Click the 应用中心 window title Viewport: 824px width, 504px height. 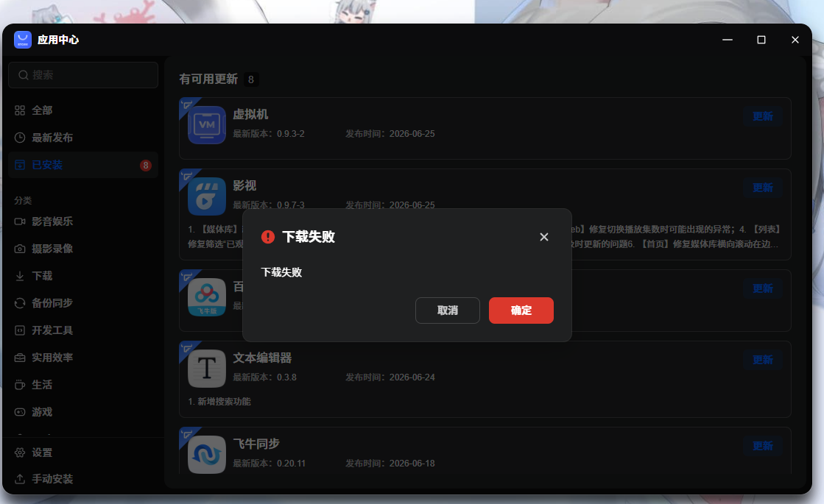[58, 40]
